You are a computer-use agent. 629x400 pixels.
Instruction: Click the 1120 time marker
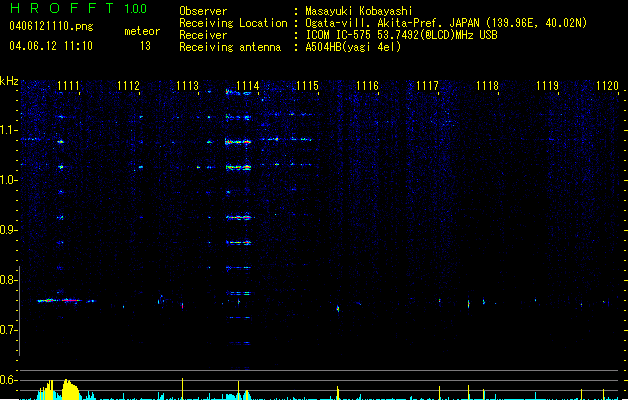[607, 86]
